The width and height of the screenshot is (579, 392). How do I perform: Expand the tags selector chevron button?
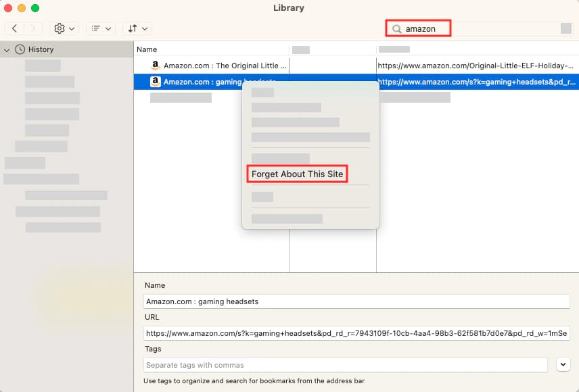pyautogui.click(x=563, y=365)
